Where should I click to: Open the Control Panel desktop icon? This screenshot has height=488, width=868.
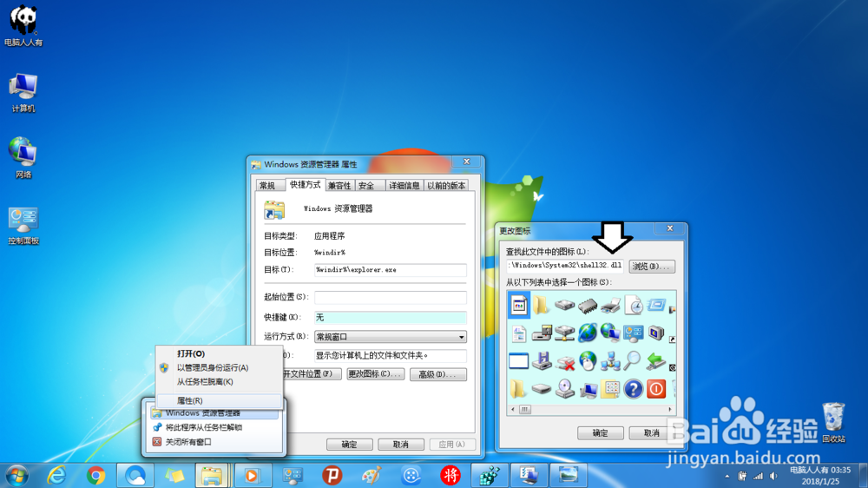click(23, 226)
